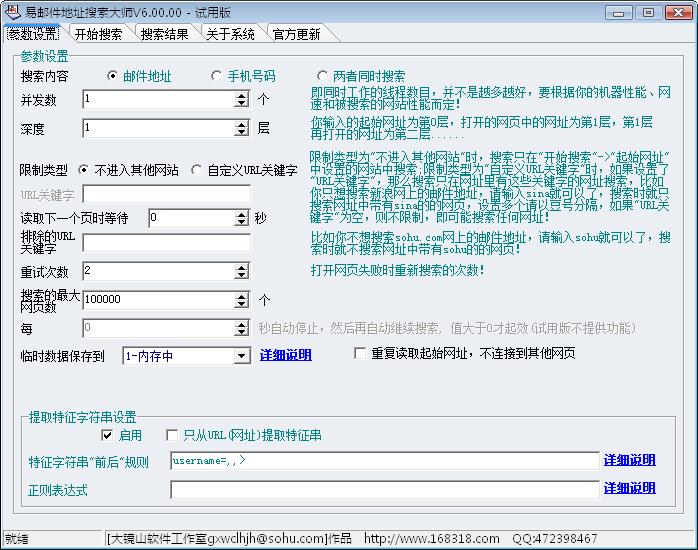
Task: Enable 只从URL(网址)提取特征串 checkbox
Action: click(172, 436)
